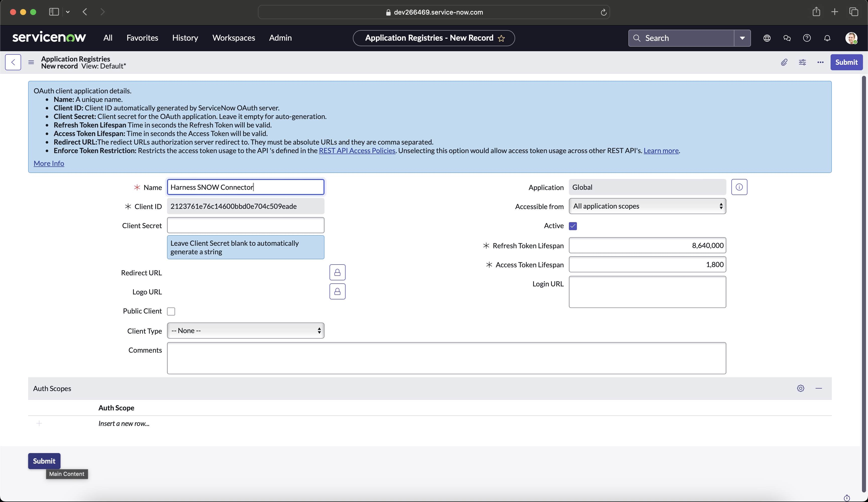This screenshot has width=868, height=502.
Task: Unlock the Redirect URL field
Action: [337, 272]
